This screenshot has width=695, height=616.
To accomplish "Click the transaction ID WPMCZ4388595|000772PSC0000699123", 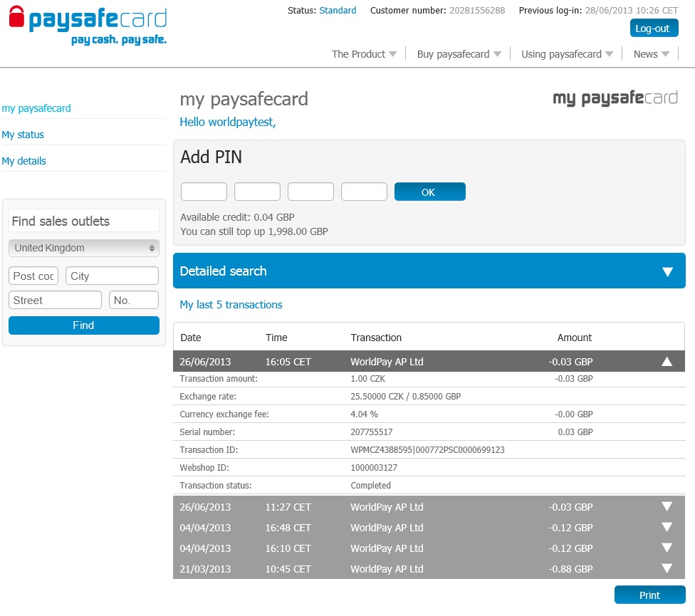I will [x=427, y=450].
